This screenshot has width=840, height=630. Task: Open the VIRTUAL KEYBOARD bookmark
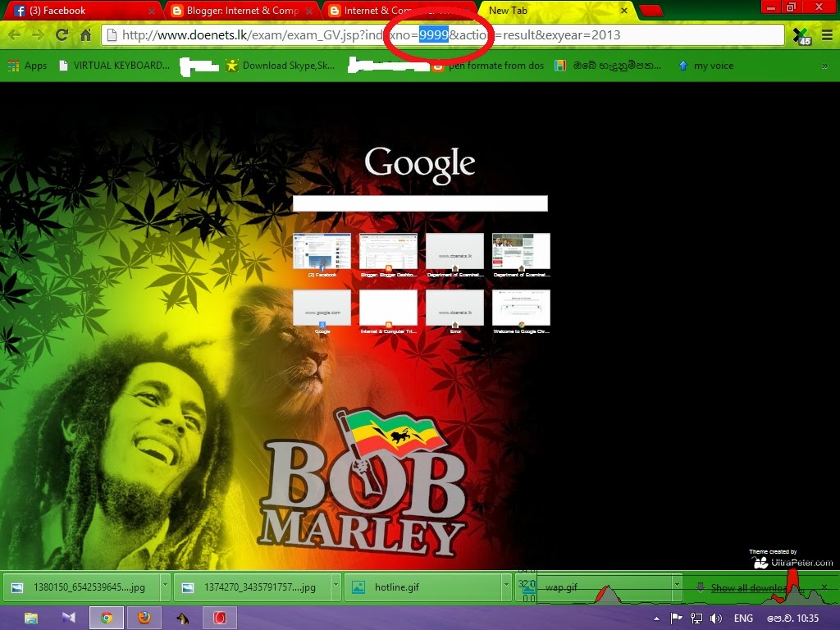pyautogui.click(x=114, y=66)
